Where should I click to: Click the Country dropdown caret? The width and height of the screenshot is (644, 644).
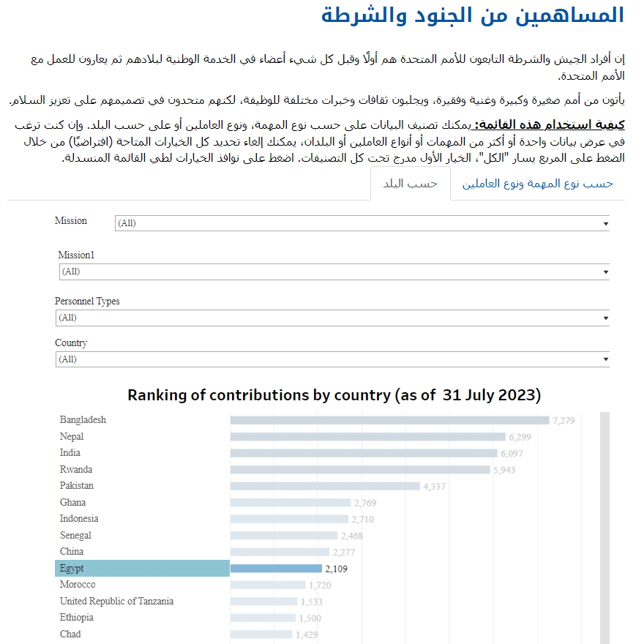607,359
